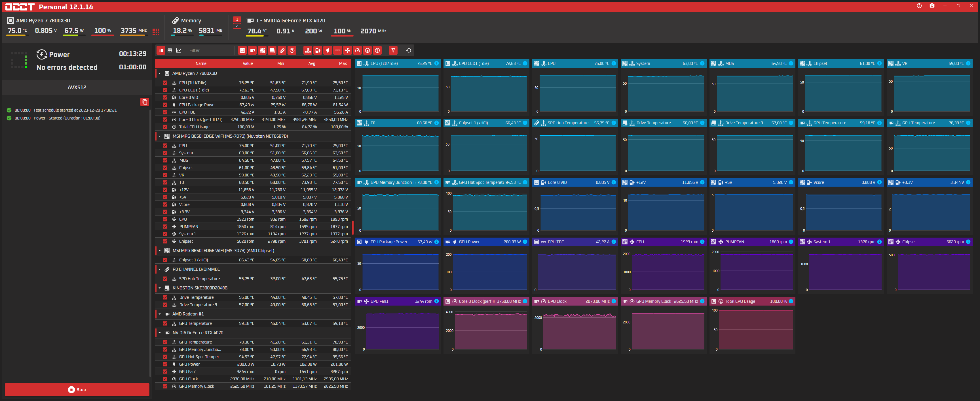
Task: Reset sensor min/max with refresh icon
Action: click(x=409, y=51)
